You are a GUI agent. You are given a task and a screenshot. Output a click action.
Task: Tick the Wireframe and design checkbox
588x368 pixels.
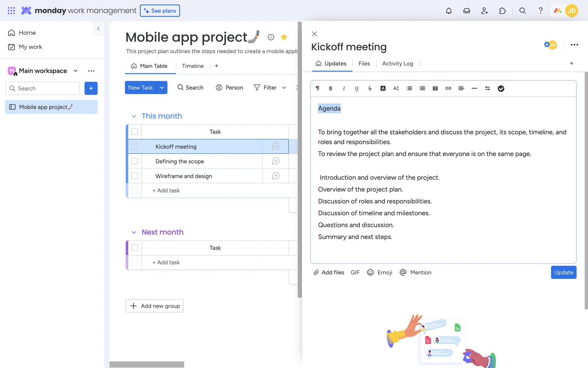[135, 176]
